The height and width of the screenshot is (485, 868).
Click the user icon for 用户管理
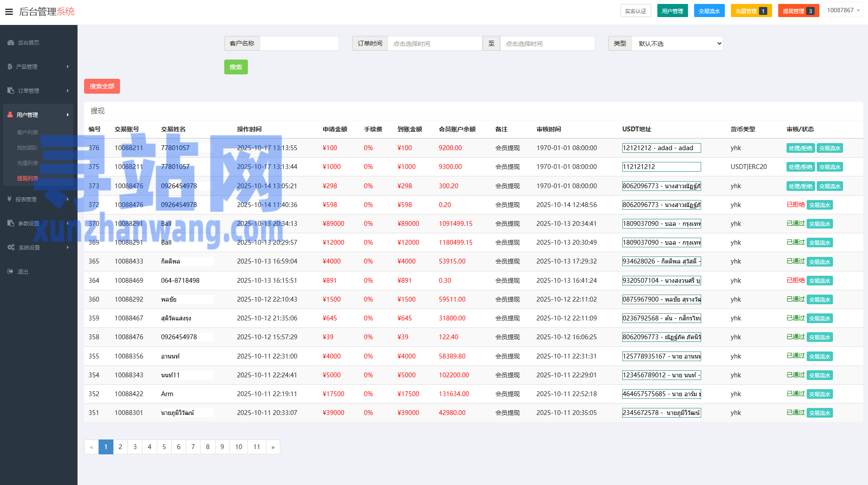coord(10,115)
